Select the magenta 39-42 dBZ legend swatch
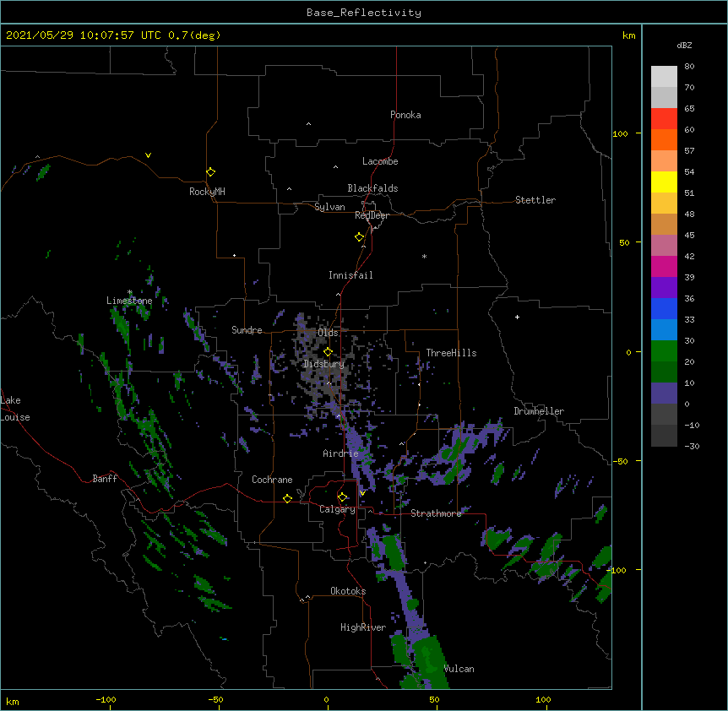The image size is (728, 711). pyautogui.click(x=664, y=266)
